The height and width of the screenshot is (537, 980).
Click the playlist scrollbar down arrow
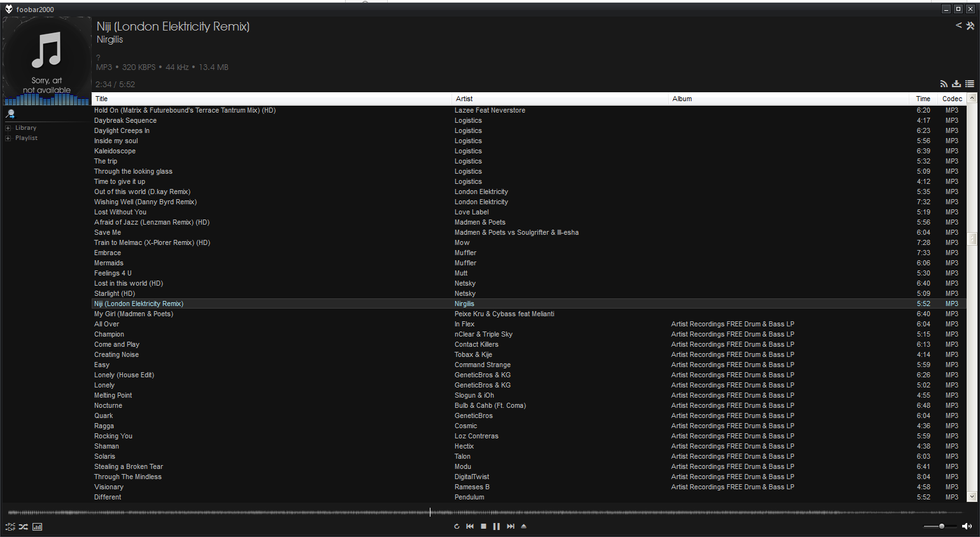[972, 497]
